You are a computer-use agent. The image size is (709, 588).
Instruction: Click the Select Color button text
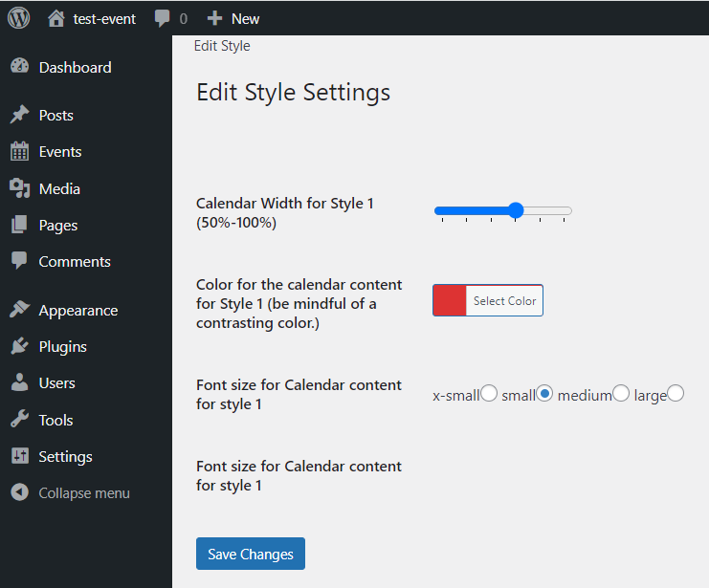[x=504, y=300]
